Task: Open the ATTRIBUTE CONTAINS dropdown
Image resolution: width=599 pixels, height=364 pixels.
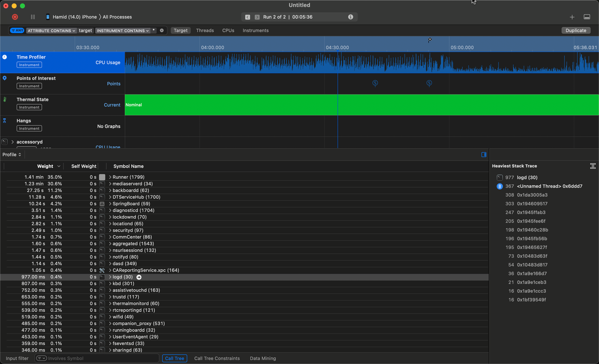Action: point(51,30)
